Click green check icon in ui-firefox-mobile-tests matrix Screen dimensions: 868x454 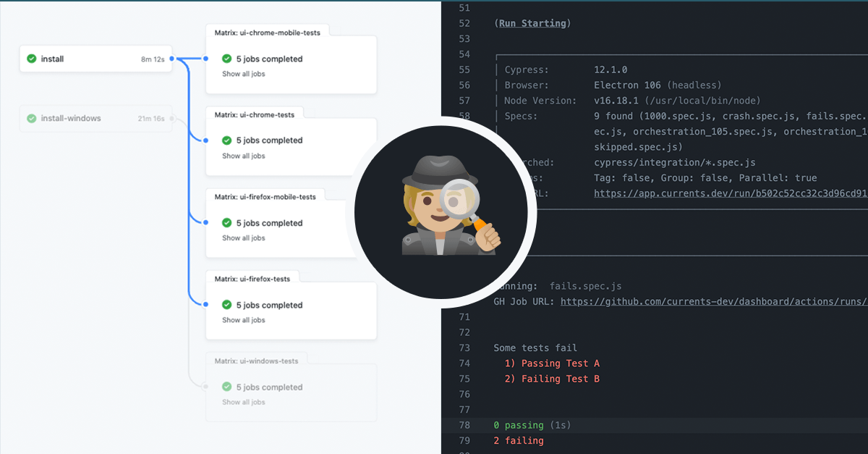pyautogui.click(x=226, y=223)
